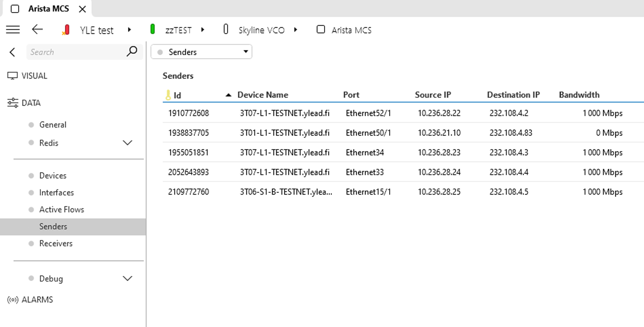Click the Arista MCS tab icon
Screen dimensions: 644x327
coord(15,9)
